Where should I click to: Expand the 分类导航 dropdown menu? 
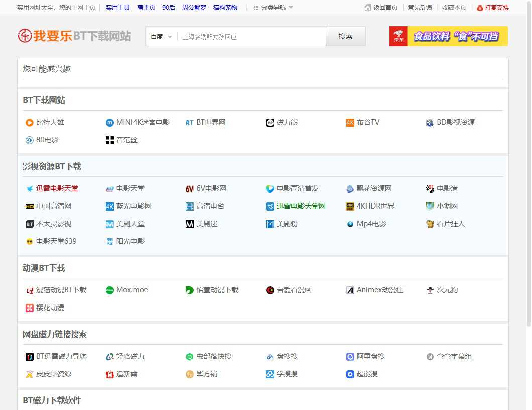coord(274,8)
